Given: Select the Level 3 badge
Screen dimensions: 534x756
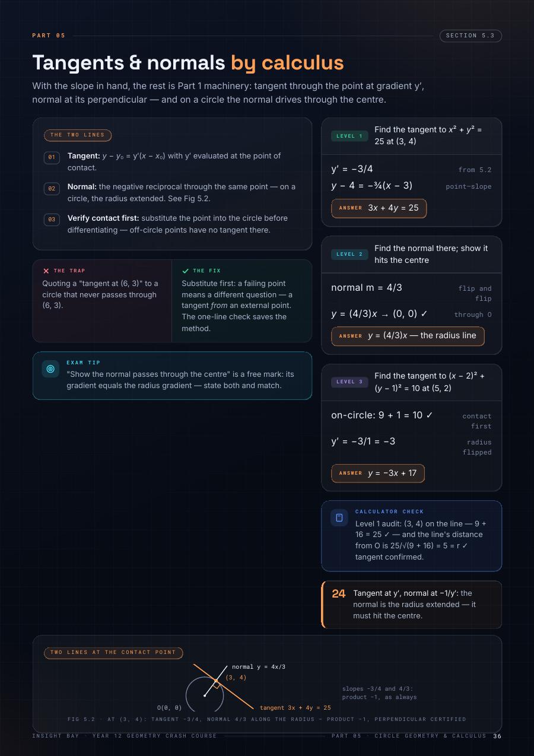Looking at the screenshot, I should (349, 382).
